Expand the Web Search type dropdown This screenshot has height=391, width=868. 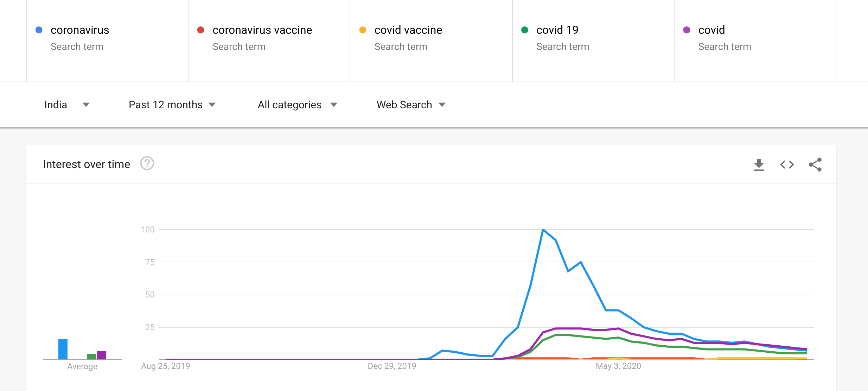pyautogui.click(x=411, y=105)
